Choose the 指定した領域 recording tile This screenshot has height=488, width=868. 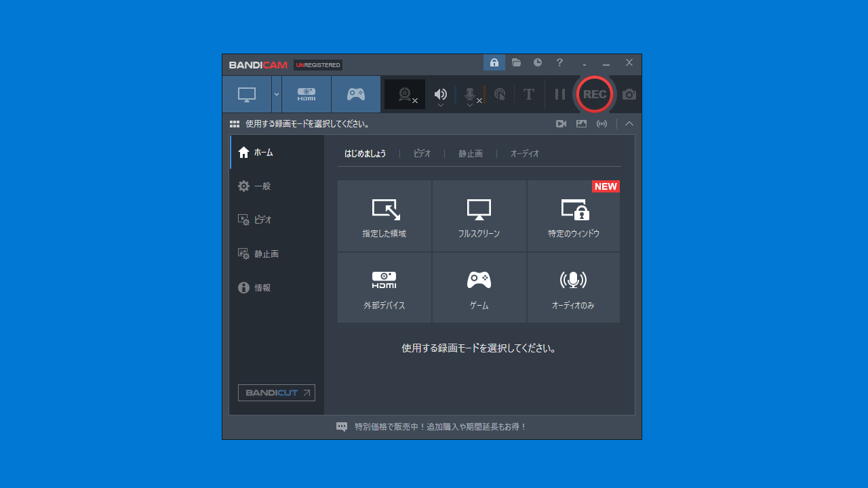click(384, 216)
